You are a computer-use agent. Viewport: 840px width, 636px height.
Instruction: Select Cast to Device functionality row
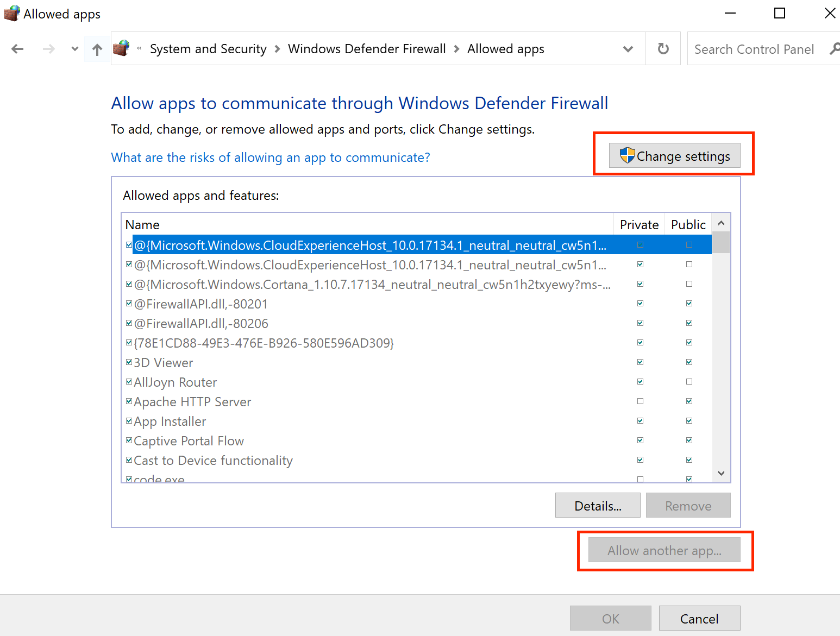[417, 461]
